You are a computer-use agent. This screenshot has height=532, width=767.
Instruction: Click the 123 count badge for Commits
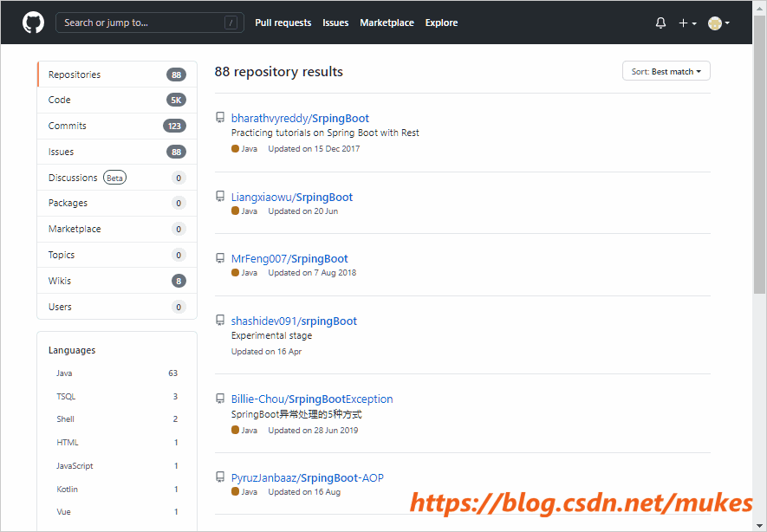coord(174,126)
